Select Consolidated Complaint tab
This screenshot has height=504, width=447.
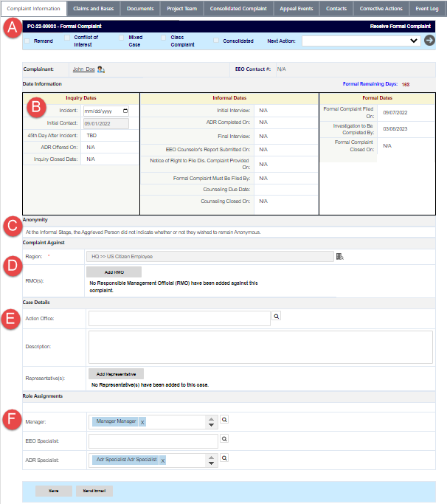[238, 9]
